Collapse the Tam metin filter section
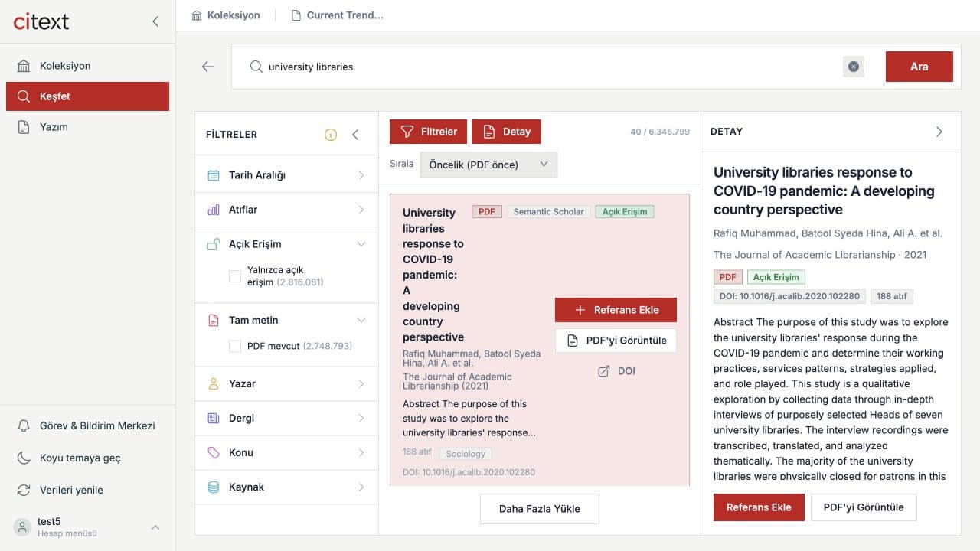This screenshot has width=980, height=551. pos(286,320)
